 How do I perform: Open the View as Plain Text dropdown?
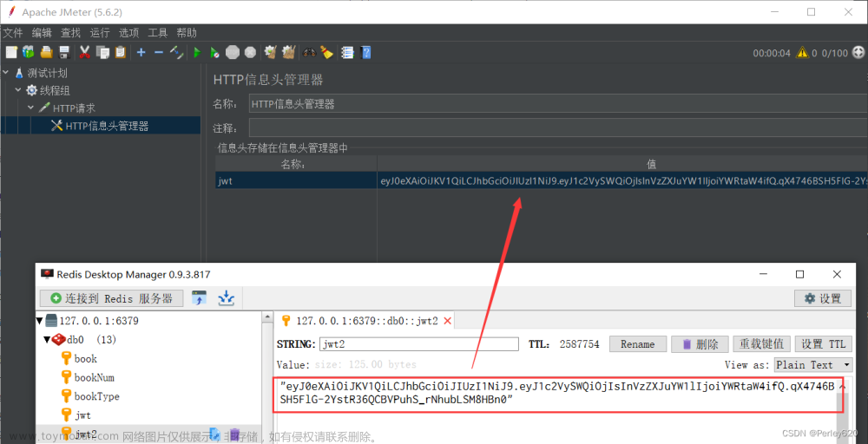coord(813,365)
